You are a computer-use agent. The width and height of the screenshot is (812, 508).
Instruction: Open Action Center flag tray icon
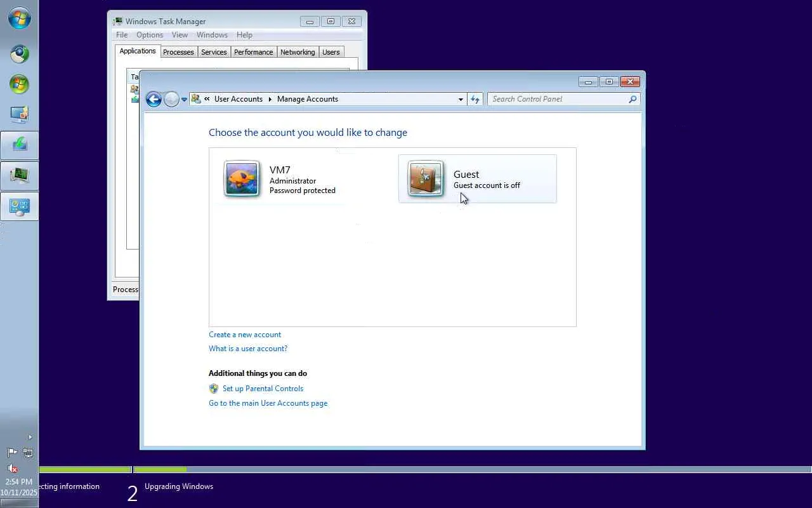point(12,453)
